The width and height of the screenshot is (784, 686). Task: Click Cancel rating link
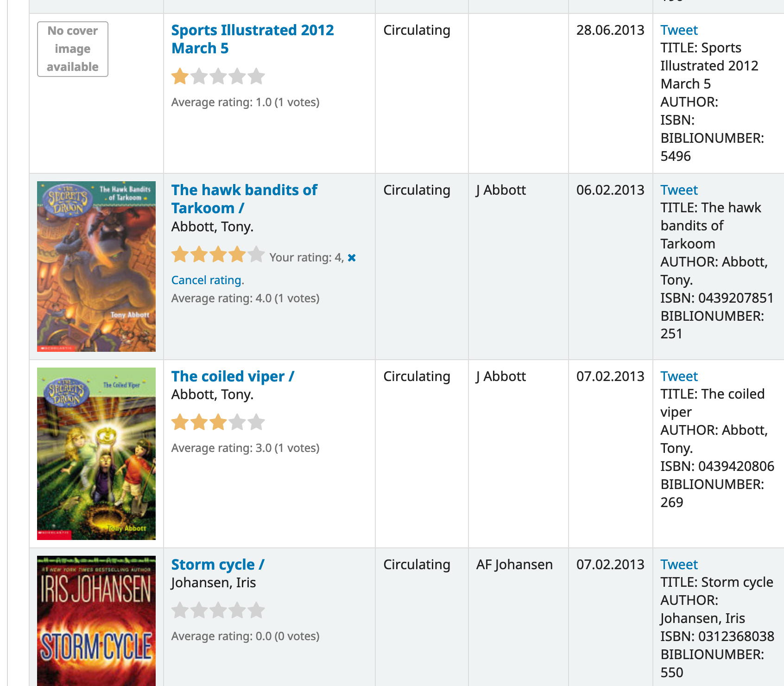click(207, 280)
